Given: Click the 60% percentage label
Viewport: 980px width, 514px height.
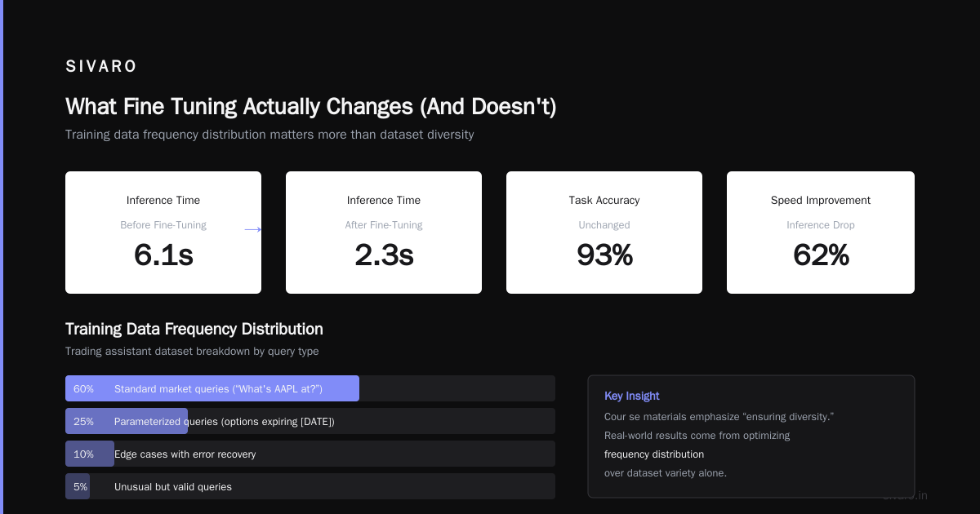Looking at the screenshot, I should point(83,389).
